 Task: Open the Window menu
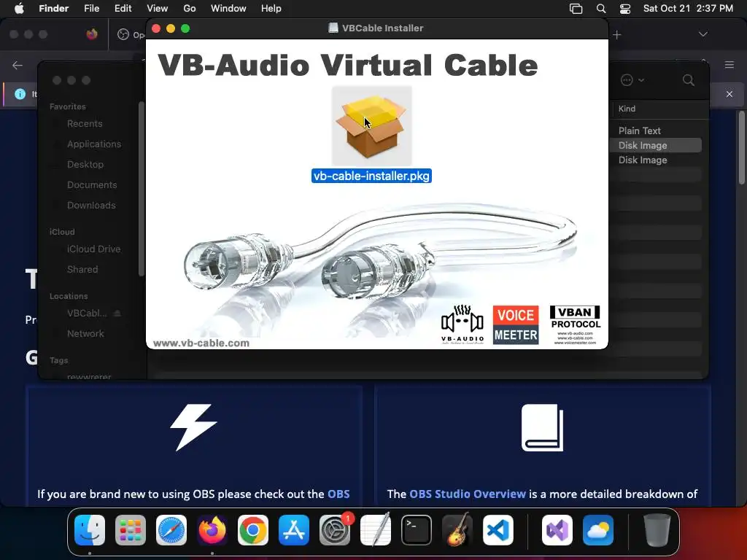pos(228,8)
